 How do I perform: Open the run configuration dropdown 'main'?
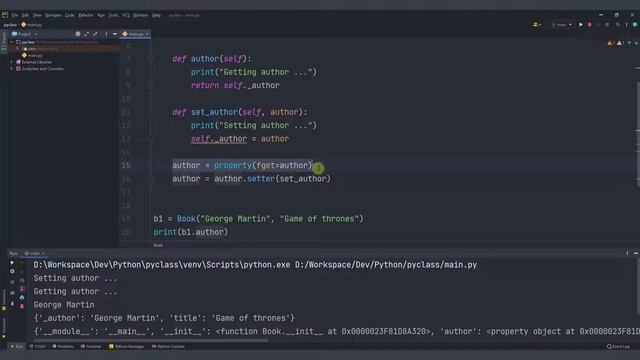point(562,25)
